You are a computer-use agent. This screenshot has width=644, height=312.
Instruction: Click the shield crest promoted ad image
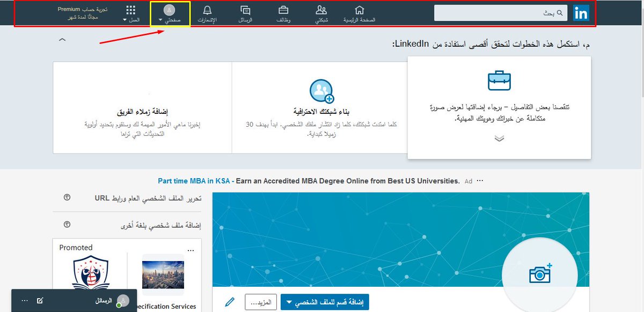[90, 272]
